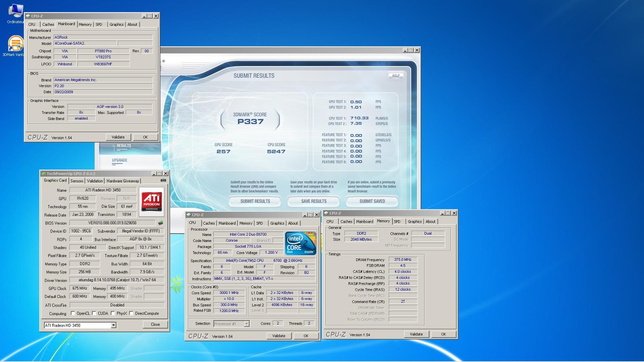Click the DRAM Frequency 375.0 MHz value
The width and height of the screenshot is (644, 362).
[403, 260]
